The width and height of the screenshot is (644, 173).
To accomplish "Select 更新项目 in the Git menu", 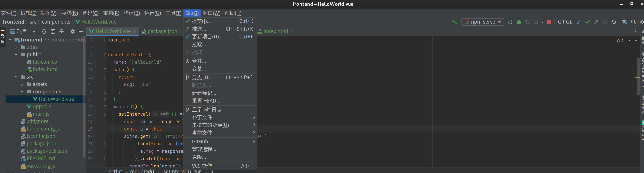I will (220, 37).
